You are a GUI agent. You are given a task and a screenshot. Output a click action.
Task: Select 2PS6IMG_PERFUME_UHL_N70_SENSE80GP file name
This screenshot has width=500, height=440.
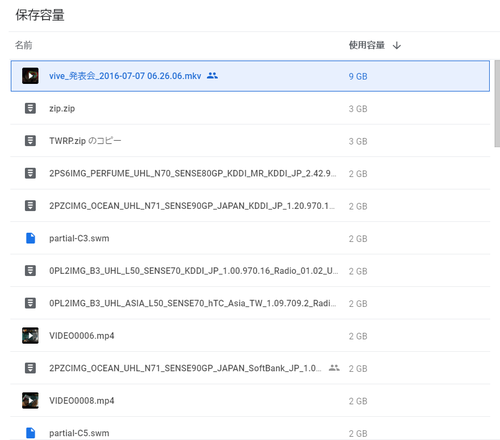point(193,173)
